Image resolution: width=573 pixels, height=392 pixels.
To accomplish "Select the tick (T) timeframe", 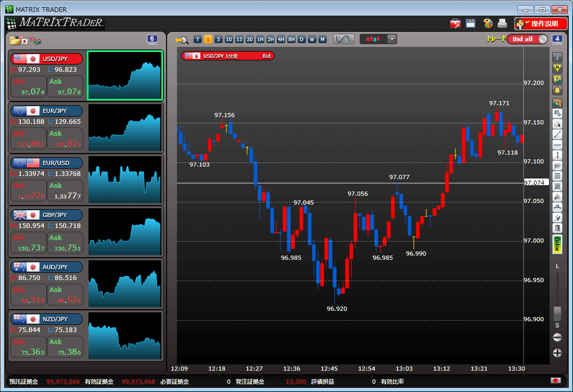I will [x=198, y=39].
